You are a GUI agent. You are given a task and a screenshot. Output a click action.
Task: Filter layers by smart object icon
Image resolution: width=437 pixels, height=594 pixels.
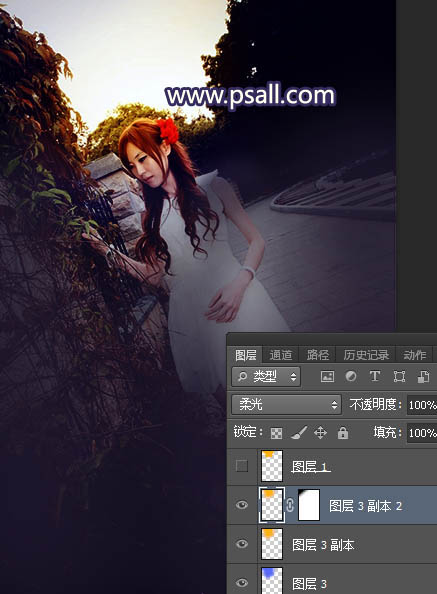[423, 376]
